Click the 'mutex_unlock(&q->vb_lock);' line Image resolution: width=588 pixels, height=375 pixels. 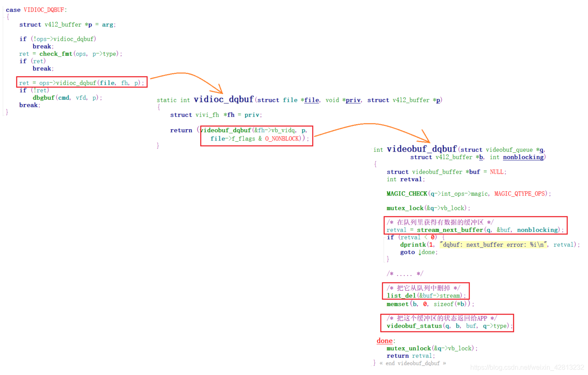(x=432, y=349)
